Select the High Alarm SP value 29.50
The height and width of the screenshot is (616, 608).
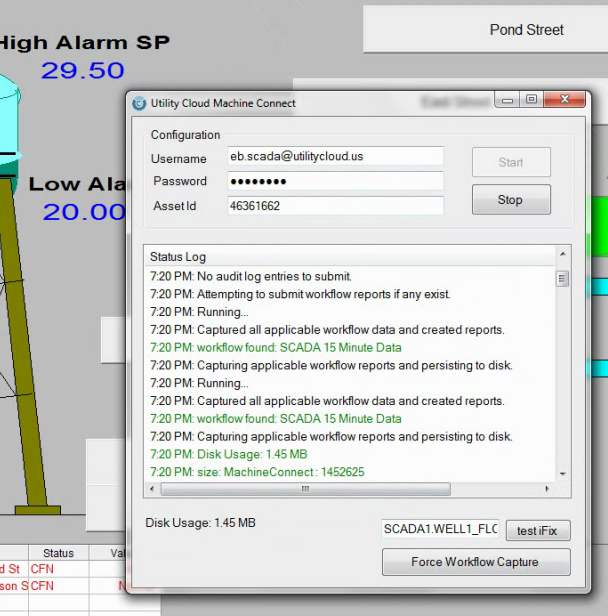pyautogui.click(x=83, y=71)
